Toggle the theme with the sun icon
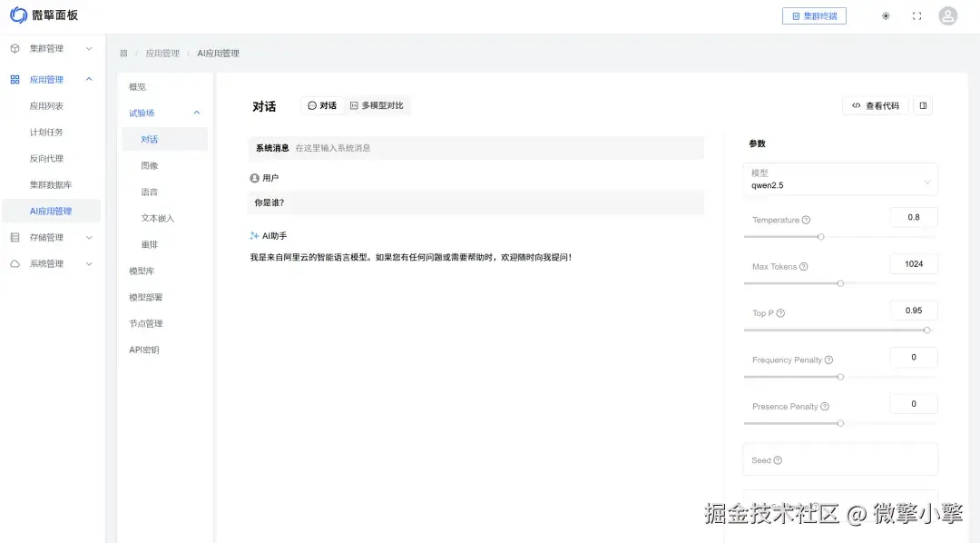 (886, 15)
